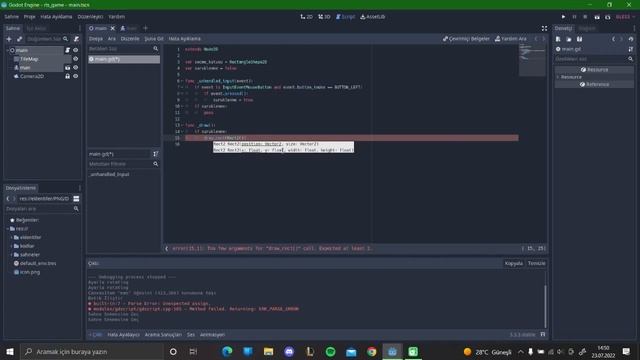This screenshot has width=640, height=360.
Task: Go forward in script editing history
Action: [543, 39]
